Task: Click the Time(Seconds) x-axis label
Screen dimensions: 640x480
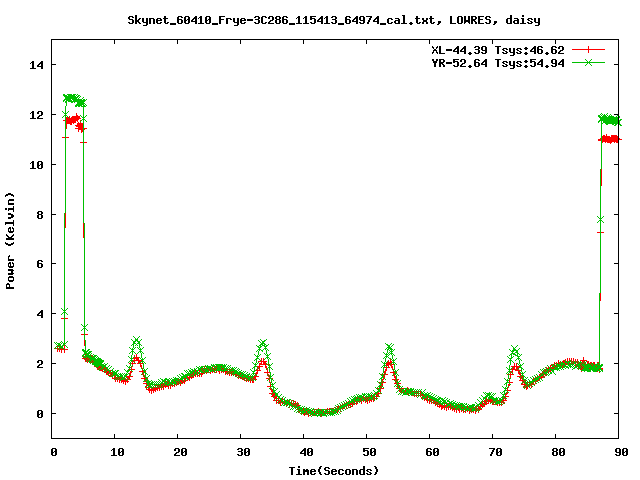Action: coord(333,471)
